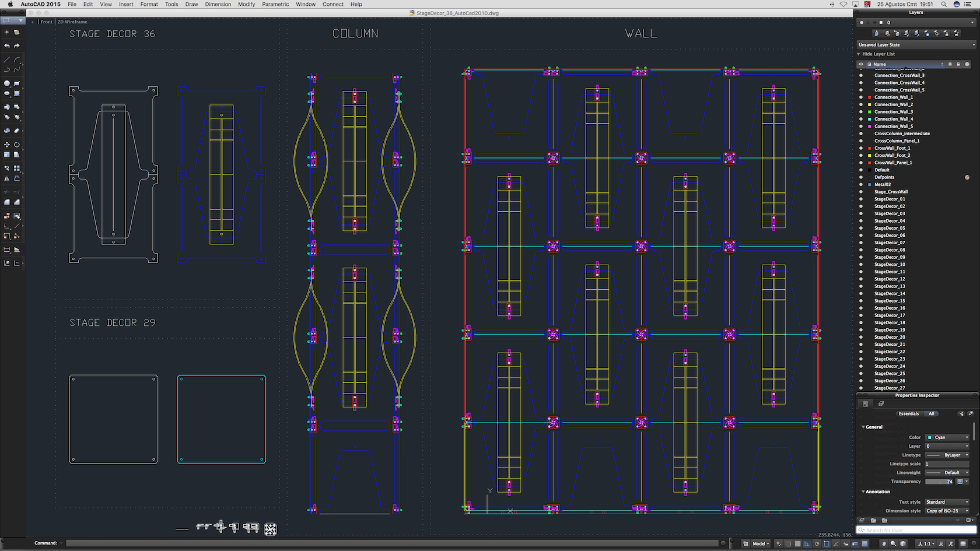
Task: Click the Undo arrow in toolbar
Action: click(x=7, y=45)
